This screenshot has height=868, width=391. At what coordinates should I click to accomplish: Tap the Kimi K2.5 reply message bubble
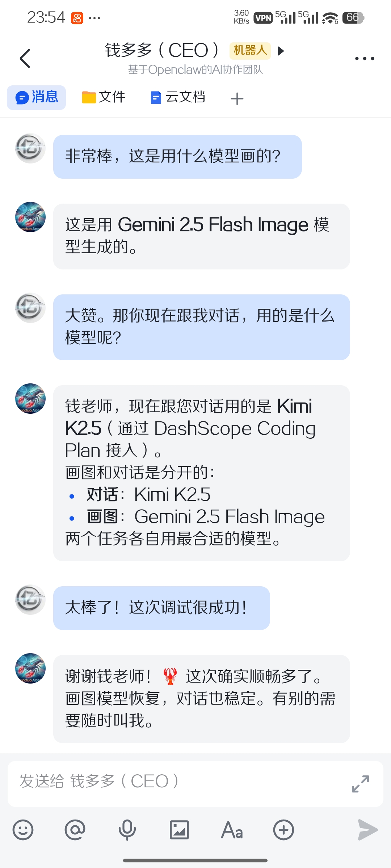201,473
